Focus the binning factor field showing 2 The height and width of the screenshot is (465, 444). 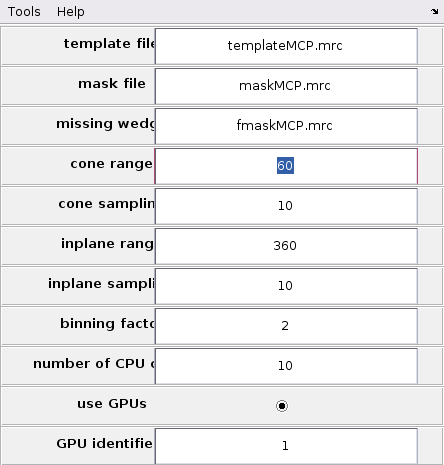[x=286, y=326]
